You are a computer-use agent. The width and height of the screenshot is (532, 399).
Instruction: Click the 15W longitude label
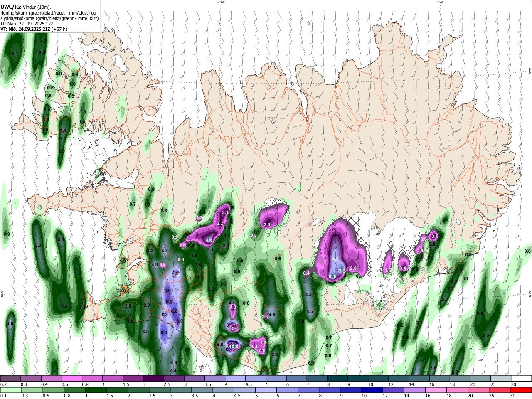point(440,2)
